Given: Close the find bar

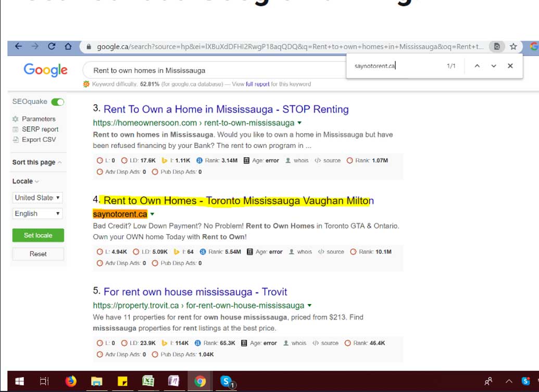Looking at the screenshot, I should click(510, 66).
